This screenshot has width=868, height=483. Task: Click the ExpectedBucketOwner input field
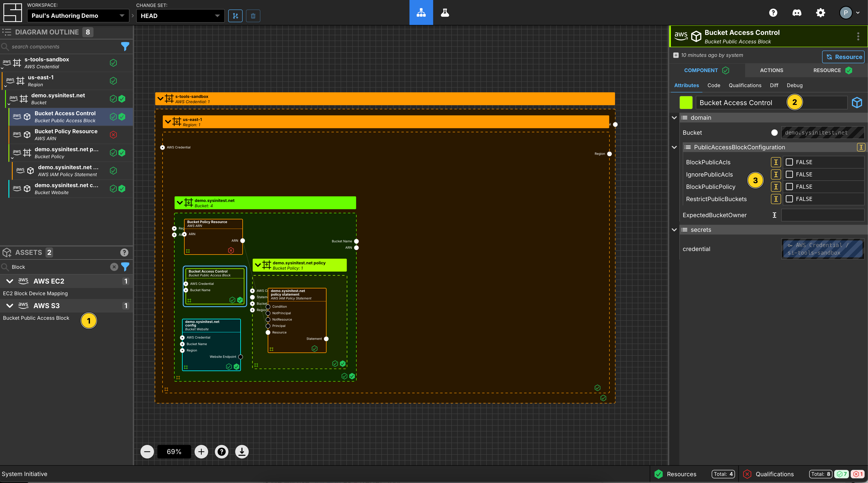823,215
